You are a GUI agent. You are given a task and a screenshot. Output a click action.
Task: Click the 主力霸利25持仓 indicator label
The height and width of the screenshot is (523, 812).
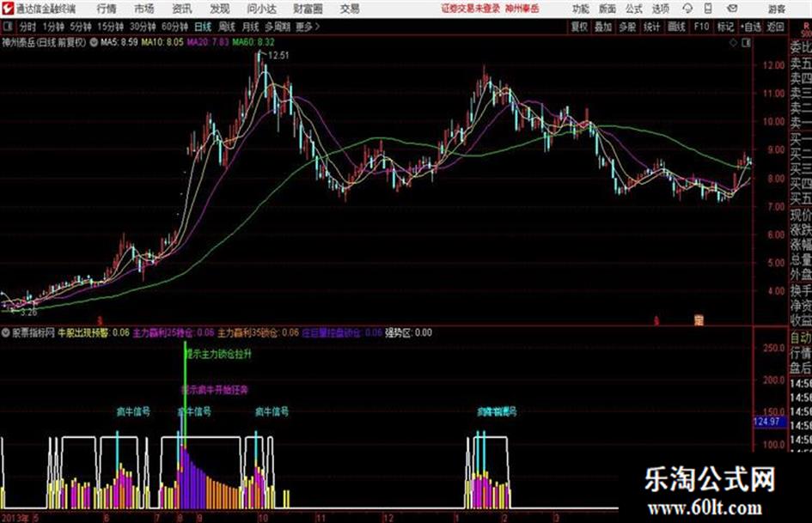coord(174,333)
